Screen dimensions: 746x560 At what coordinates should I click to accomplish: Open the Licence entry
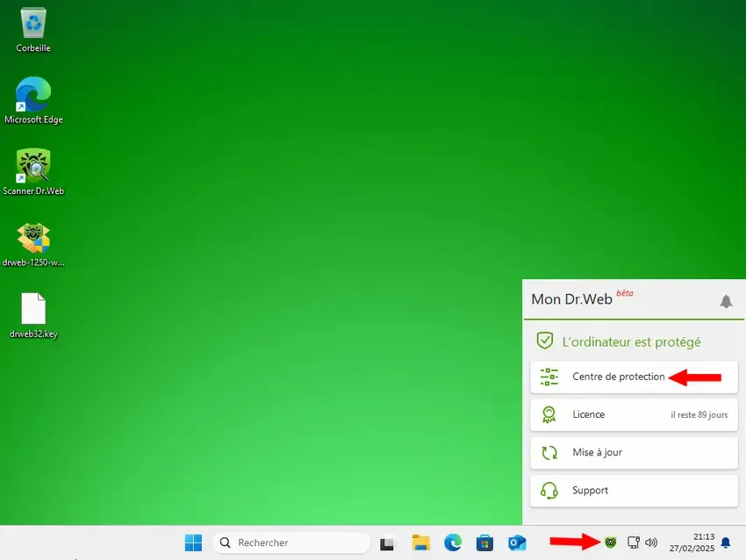click(634, 415)
